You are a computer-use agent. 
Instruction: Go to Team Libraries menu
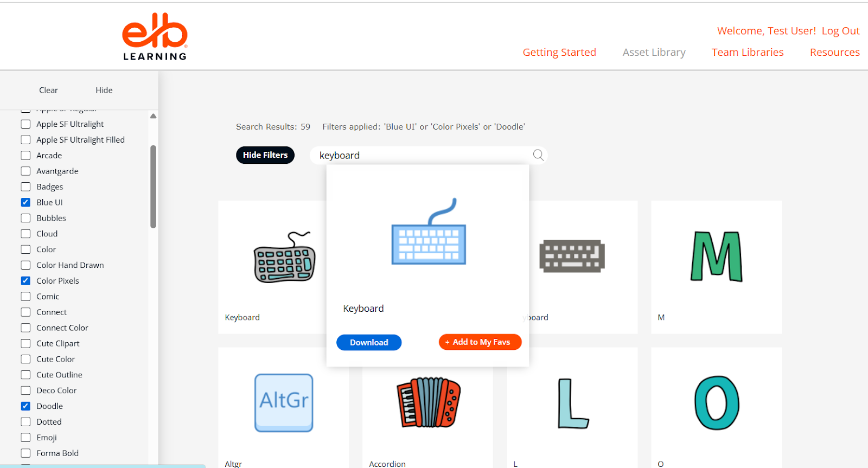pyautogui.click(x=747, y=52)
